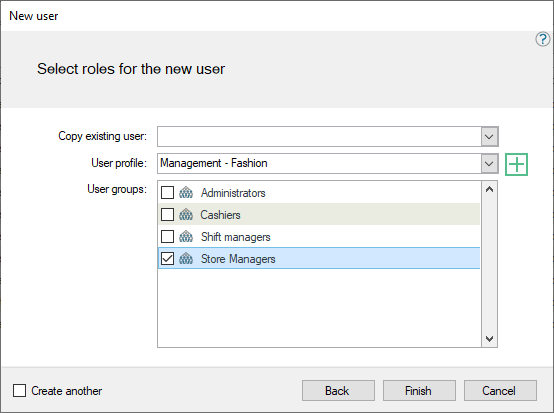Viewport: 554px width, 413px height.
Task: Enable the Cashiers group checkbox
Action: click(x=167, y=214)
